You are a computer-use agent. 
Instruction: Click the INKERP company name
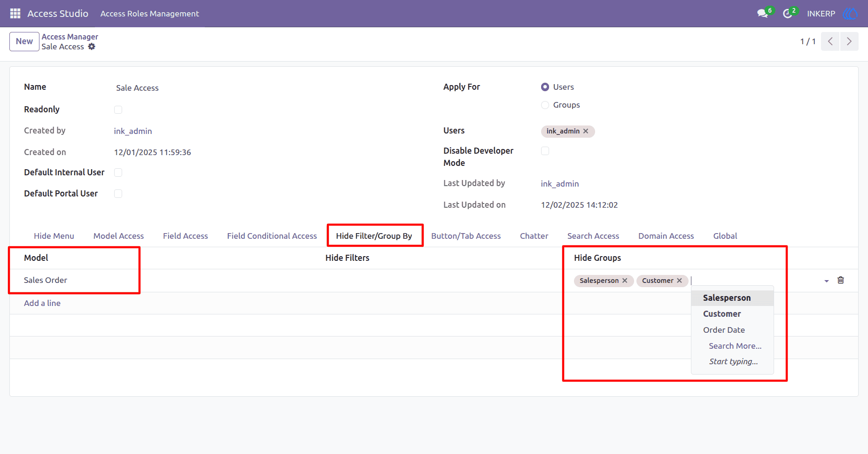click(x=821, y=14)
